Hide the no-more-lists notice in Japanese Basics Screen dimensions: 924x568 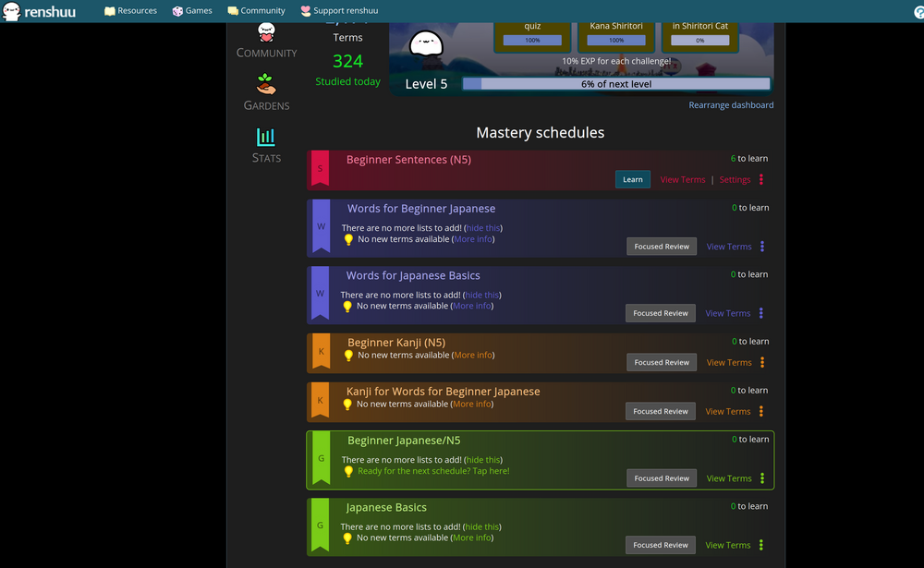click(x=481, y=526)
